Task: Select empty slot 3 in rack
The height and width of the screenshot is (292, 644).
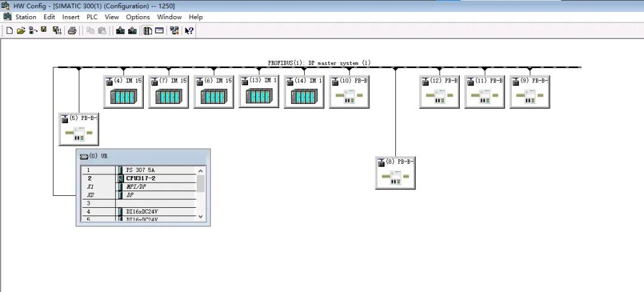Action: click(139, 204)
